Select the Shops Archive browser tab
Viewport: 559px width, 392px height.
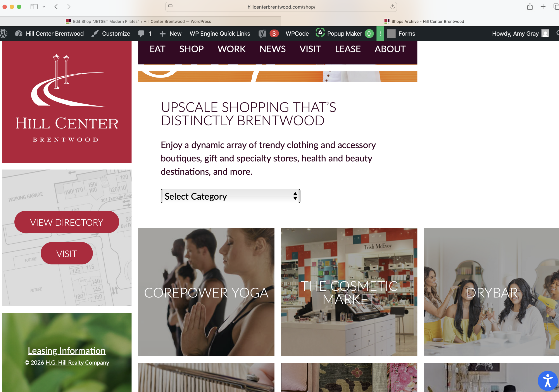click(424, 21)
